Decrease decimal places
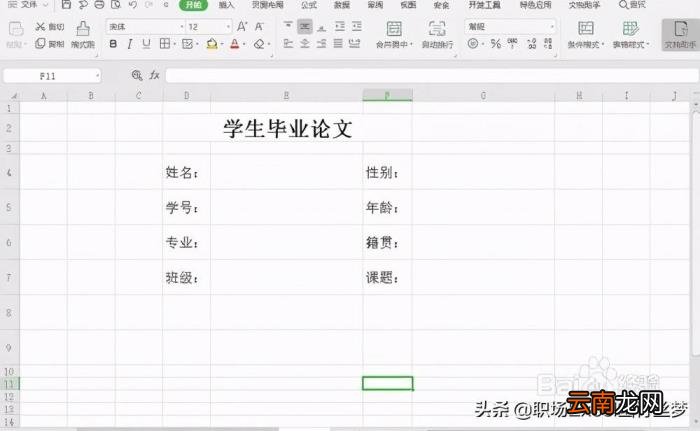Screen dimensions: 700x431 click(548, 43)
